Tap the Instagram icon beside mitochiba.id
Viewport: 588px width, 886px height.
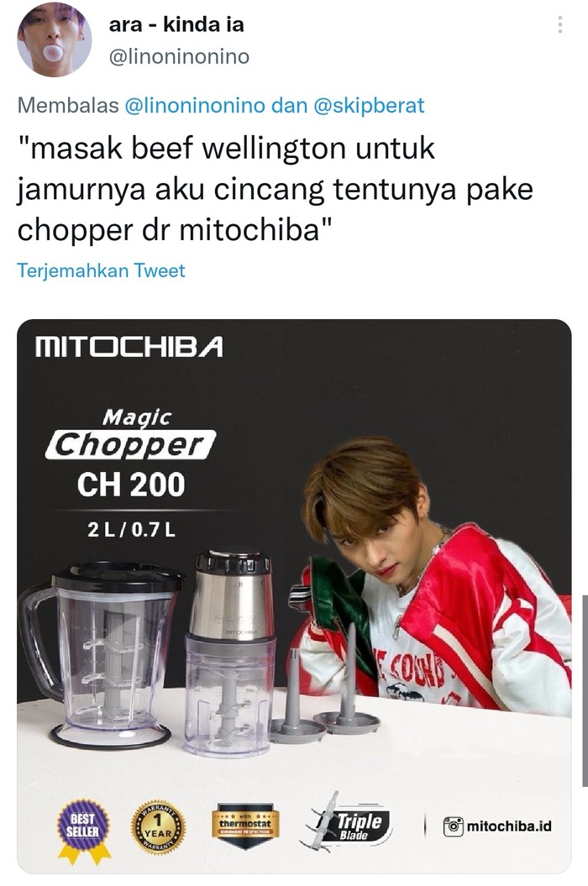453,826
